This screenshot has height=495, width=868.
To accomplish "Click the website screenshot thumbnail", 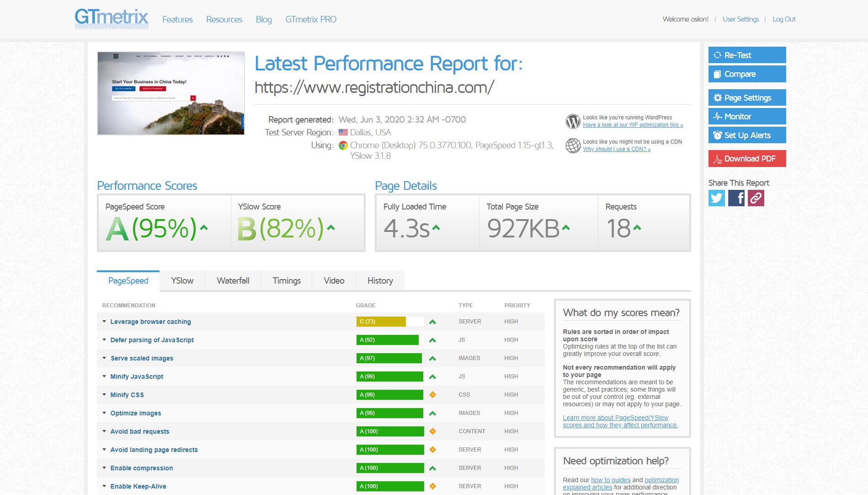I will coord(171,93).
